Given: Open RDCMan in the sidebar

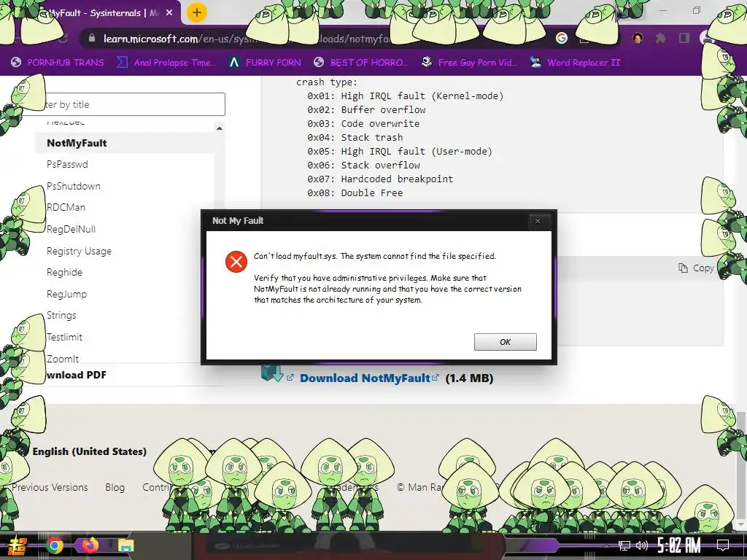Looking at the screenshot, I should point(66,208).
